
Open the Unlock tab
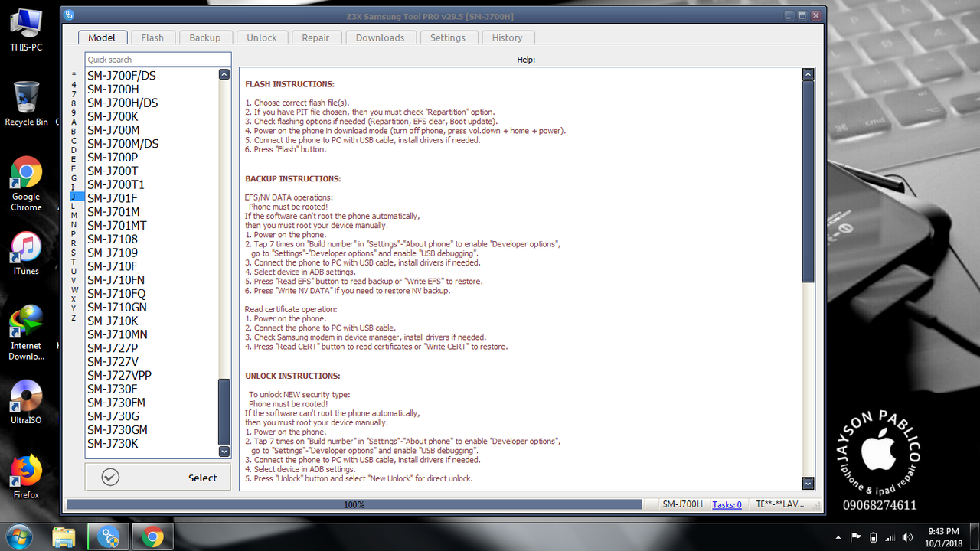(x=262, y=37)
